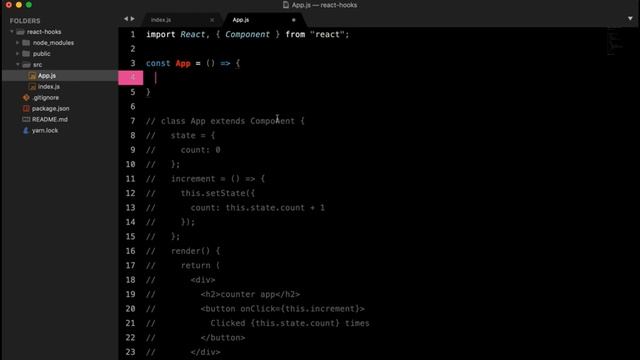Expand the node_modules folder arrow
Viewport: 640px width, 360px height.
coord(18,42)
